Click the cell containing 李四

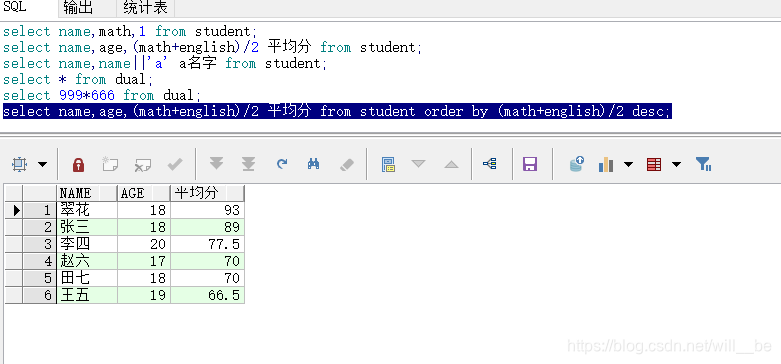tap(87, 244)
